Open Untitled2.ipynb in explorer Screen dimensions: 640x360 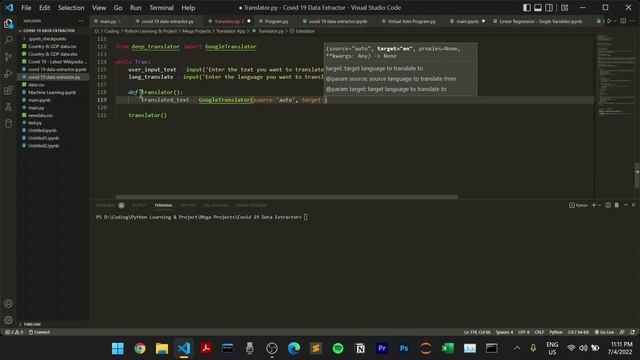pos(43,146)
